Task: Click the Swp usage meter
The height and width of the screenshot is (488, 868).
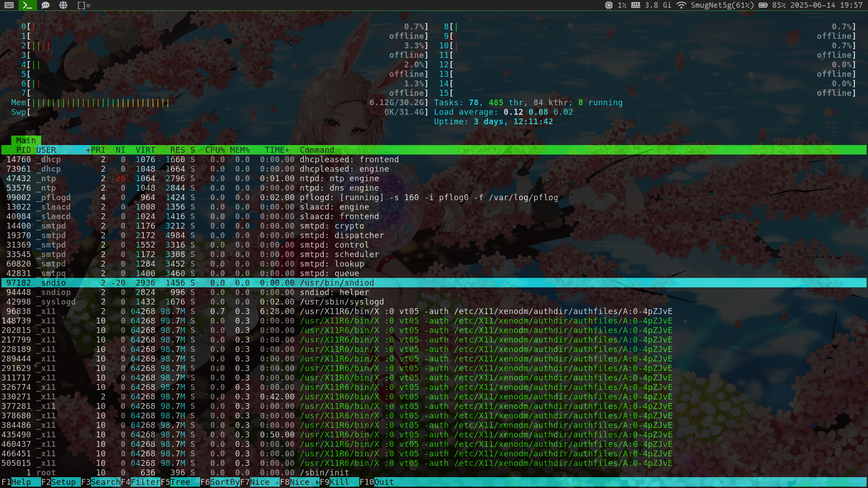Action: [x=220, y=112]
